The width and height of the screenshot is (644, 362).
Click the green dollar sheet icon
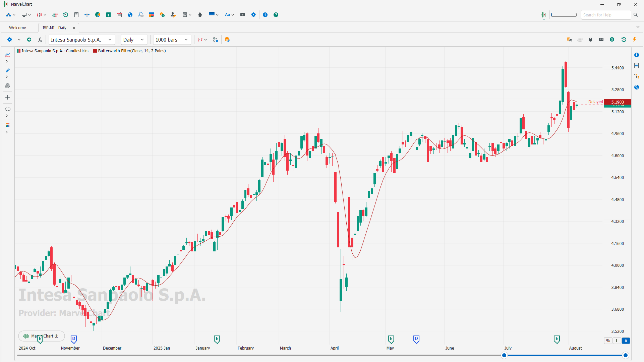pyautogui.click(x=109, y=15)
